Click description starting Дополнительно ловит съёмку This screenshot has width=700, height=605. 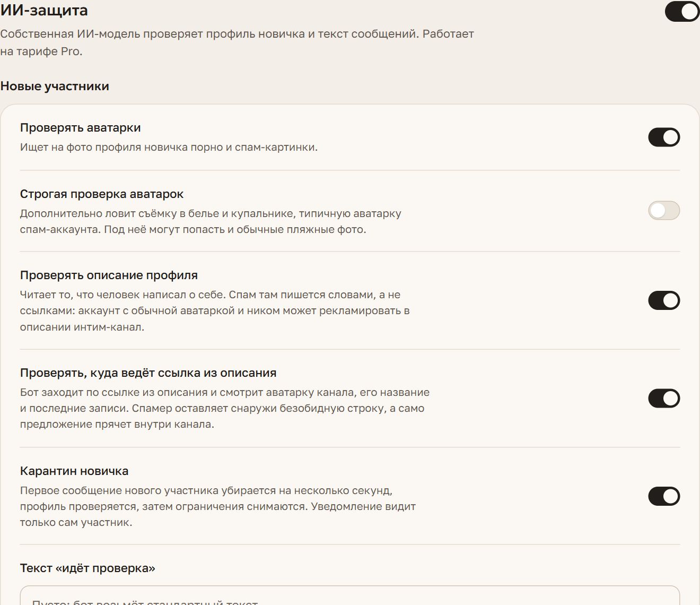click(x=211, y=222)
